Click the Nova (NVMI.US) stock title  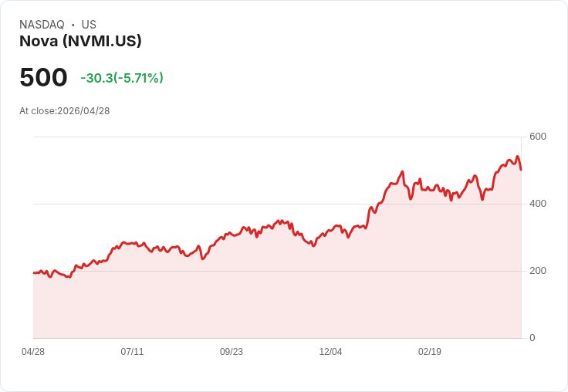(x=80, y=41)
